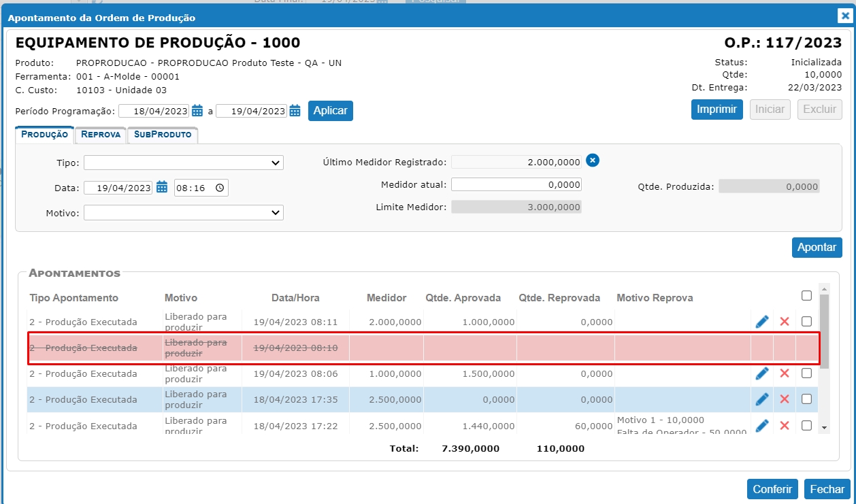Click the delivery date 22/03/2023
This screenshot has width=856, height=504.
click(815, 87)
